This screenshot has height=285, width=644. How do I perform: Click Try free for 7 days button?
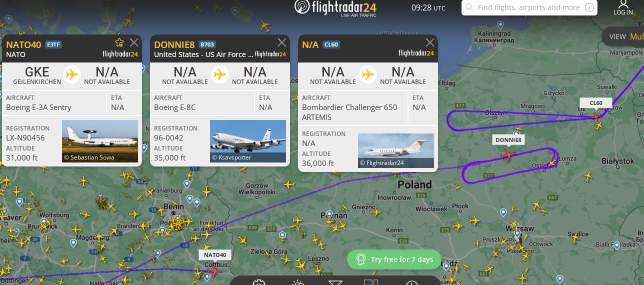coord(394,259)
